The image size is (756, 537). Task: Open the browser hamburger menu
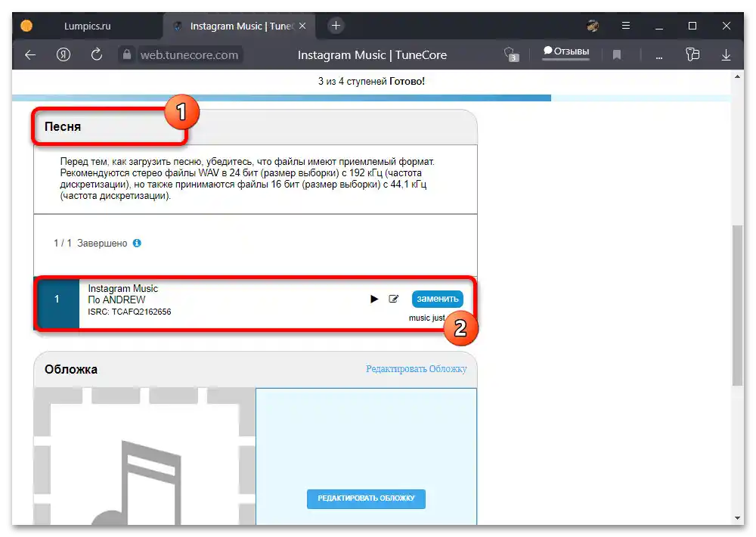[626, 26]
